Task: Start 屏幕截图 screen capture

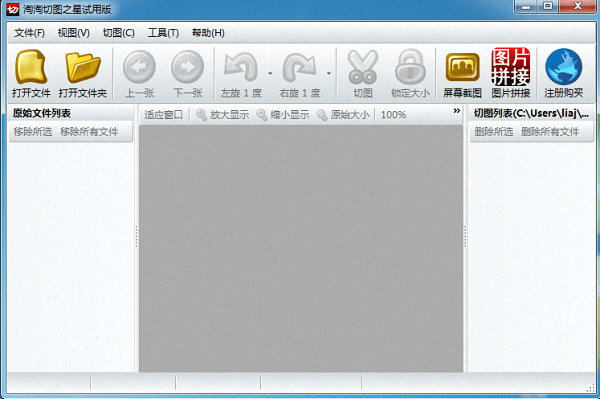Action: click(462, 73)
